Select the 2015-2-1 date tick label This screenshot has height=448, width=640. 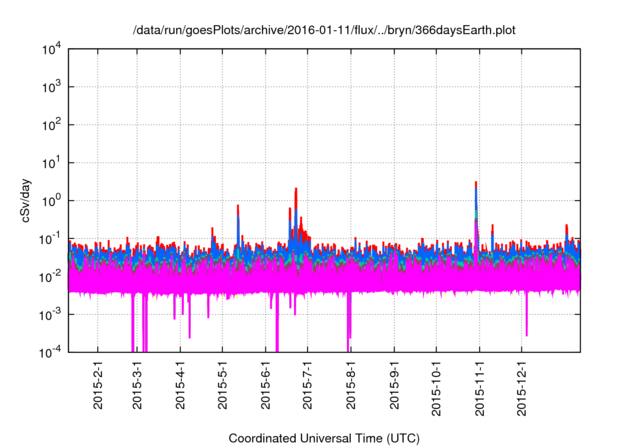pyautogui.click(x=98, y=388)
